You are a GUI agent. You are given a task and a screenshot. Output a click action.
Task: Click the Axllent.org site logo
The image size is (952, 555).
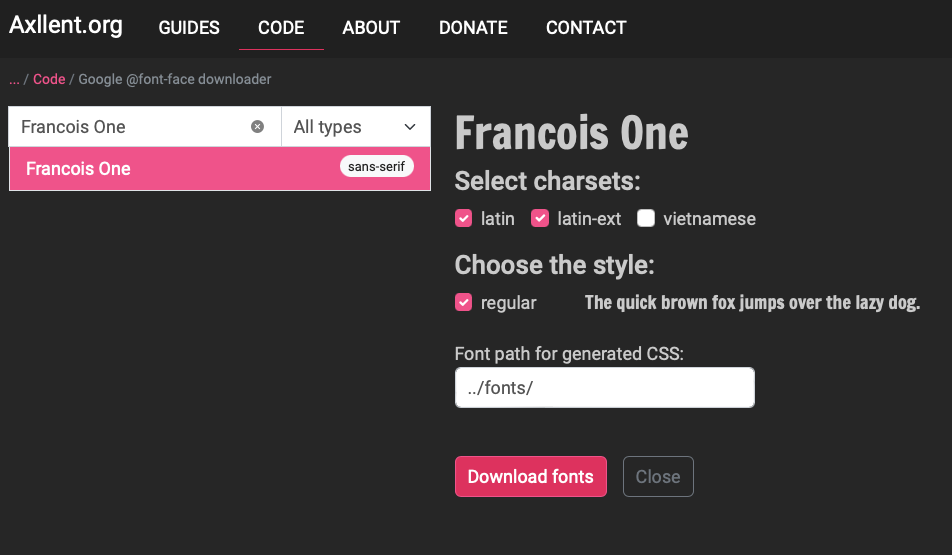(66, 26)
